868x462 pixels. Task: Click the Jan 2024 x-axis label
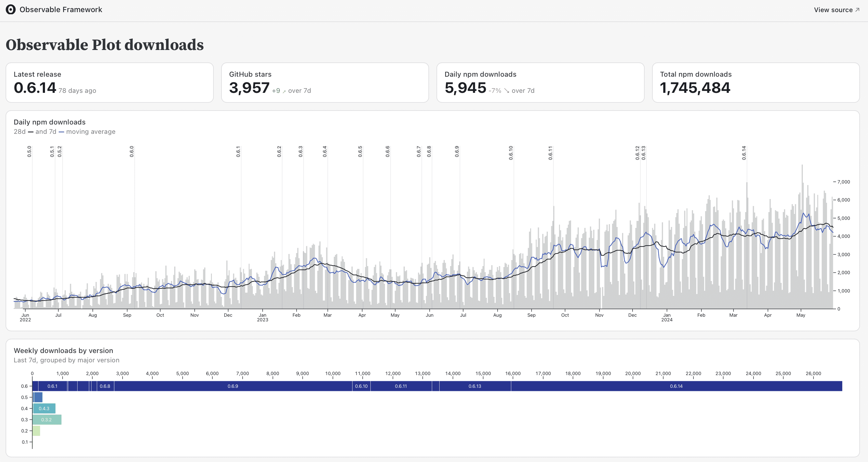[x=667, y=317]
